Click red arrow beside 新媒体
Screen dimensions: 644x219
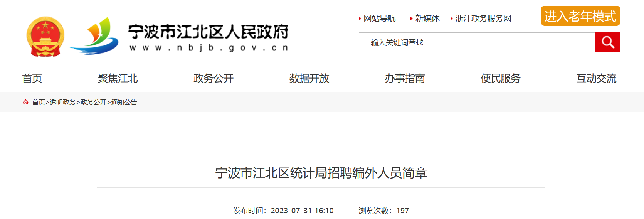pos(411,19)
